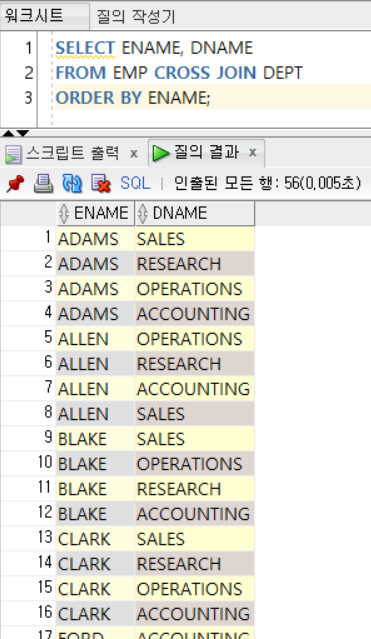
Task: Collapse the results pane using the down arrow
Action: (x=22, y=133)
